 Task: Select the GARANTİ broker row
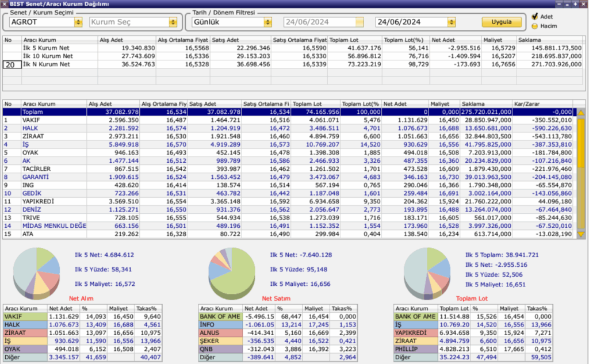pos(288,177)
